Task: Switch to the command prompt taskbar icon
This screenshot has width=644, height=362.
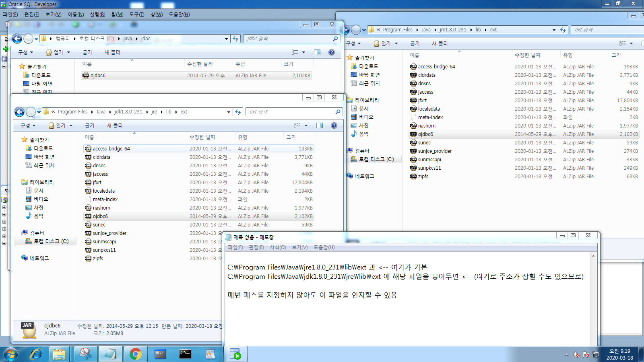Action: pos(185,354)
